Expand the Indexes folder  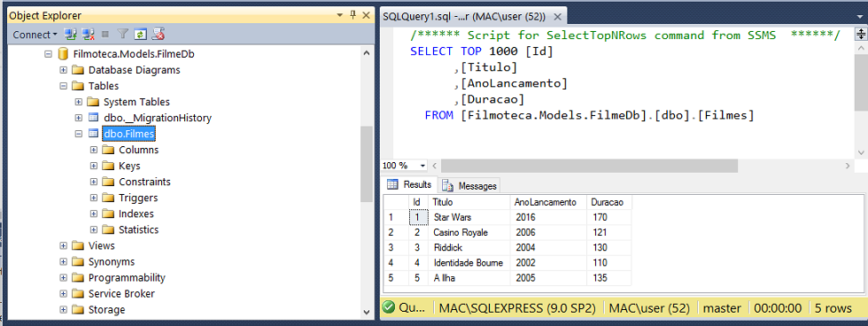(94, 213)
